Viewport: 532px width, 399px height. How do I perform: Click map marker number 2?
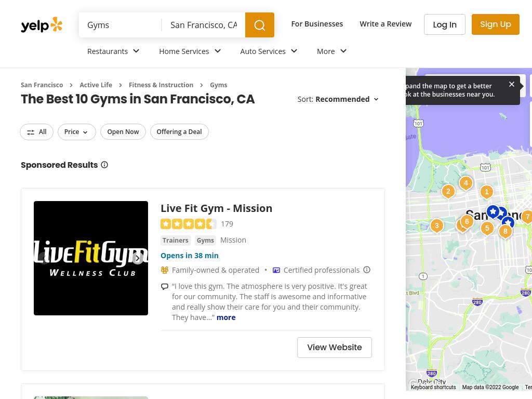pyautogui.click(x=448, y=192)
